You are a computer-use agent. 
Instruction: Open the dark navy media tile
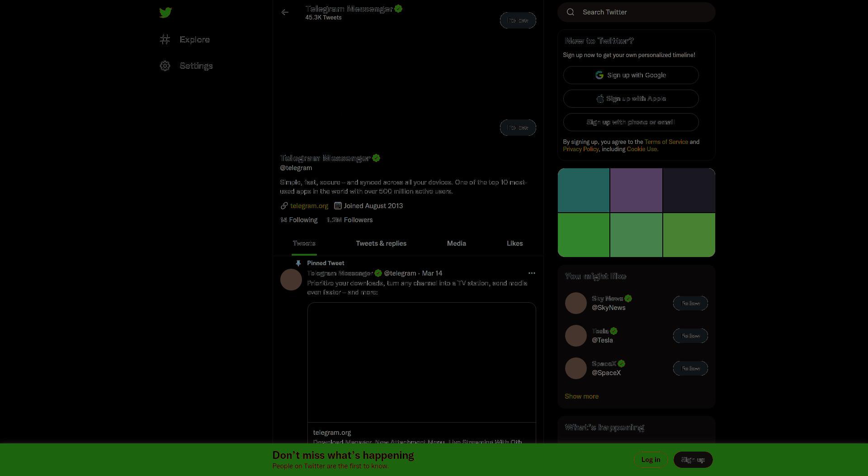(x=689, y=190)
